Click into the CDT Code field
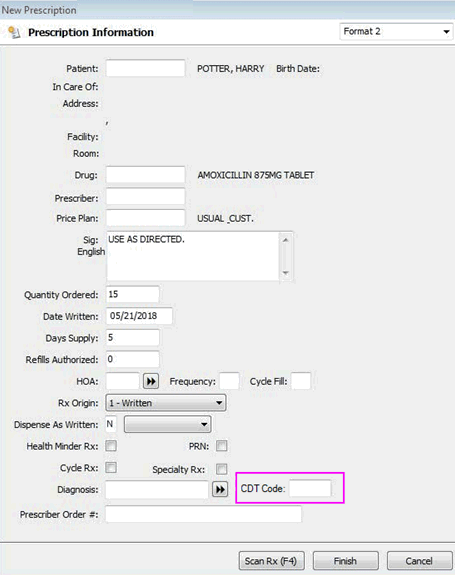 coord(310,488)
